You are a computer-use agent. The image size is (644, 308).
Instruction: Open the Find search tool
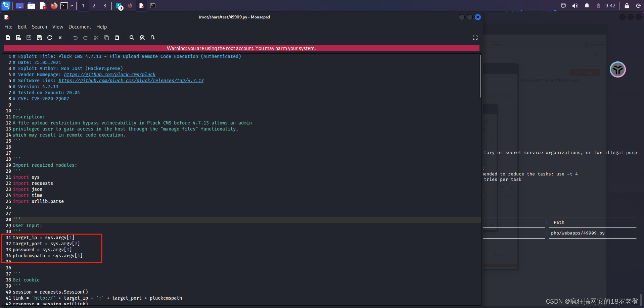[132, 38]
